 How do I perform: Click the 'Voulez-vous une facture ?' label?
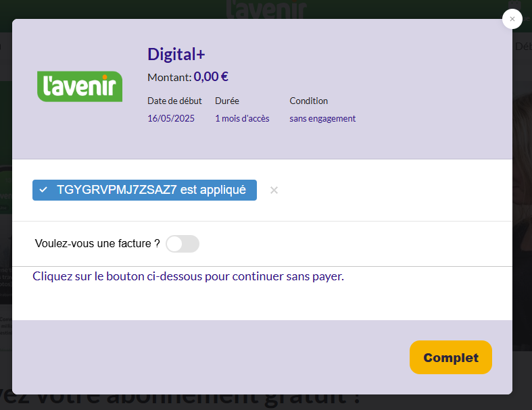(x=97, y=243)
